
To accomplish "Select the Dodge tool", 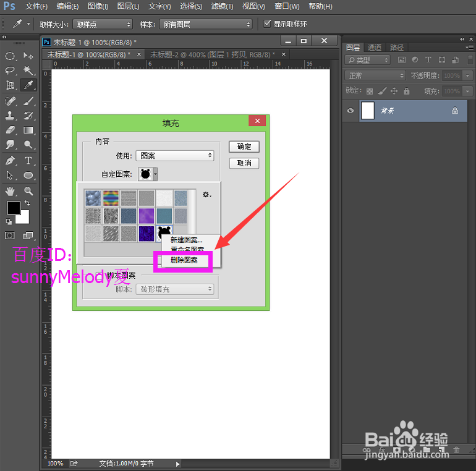I will click(28, 145).
